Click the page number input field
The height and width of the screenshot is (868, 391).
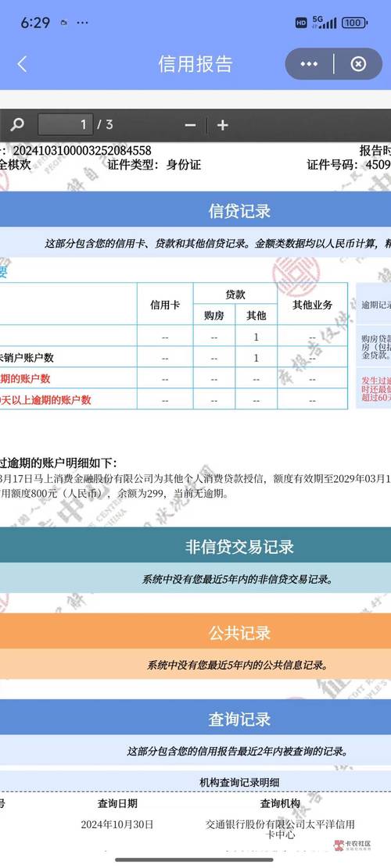click(66, 124)
